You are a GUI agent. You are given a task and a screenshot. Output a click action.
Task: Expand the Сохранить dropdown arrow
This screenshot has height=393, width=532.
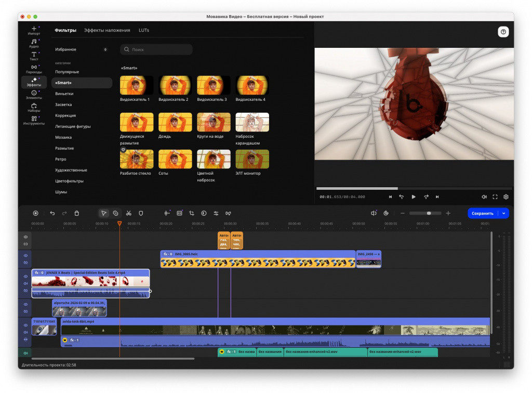[503, 213]
